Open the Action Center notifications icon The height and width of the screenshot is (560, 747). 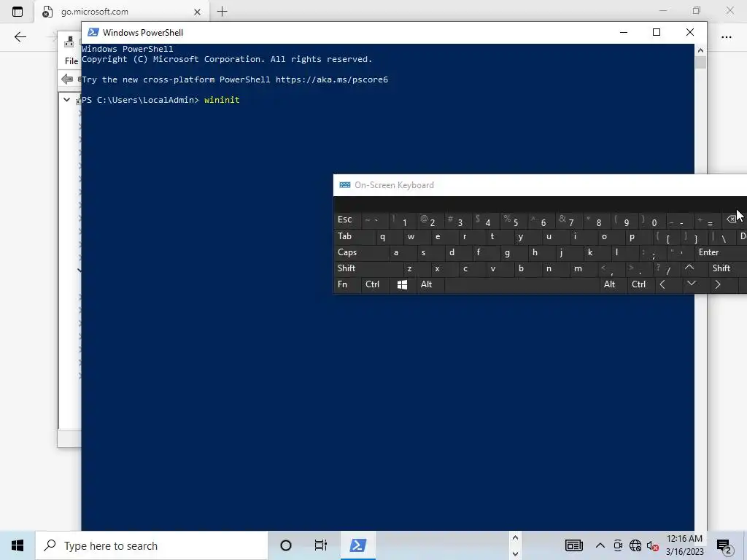pyautogui.click(x=724, y=546)
